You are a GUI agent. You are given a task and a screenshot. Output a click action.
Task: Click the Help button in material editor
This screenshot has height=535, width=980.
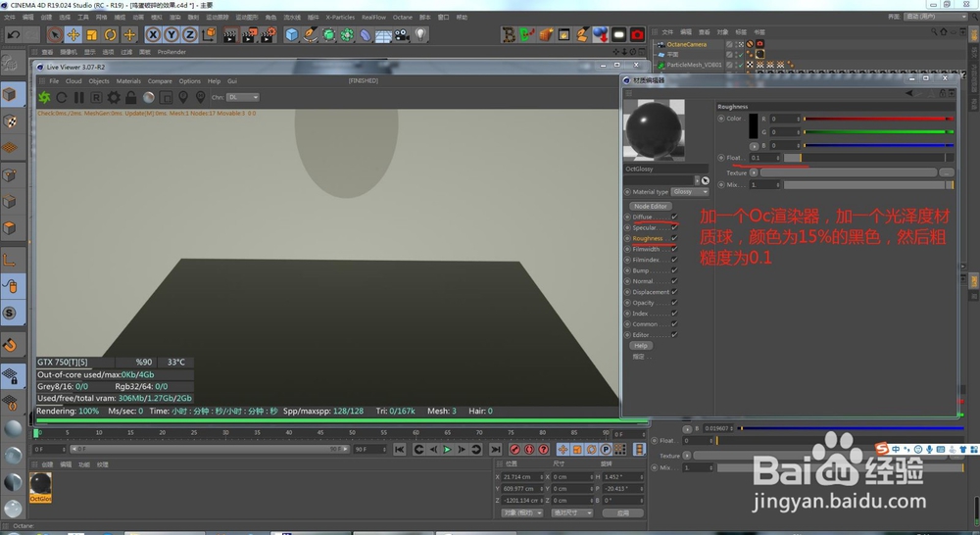click(641, 346)
